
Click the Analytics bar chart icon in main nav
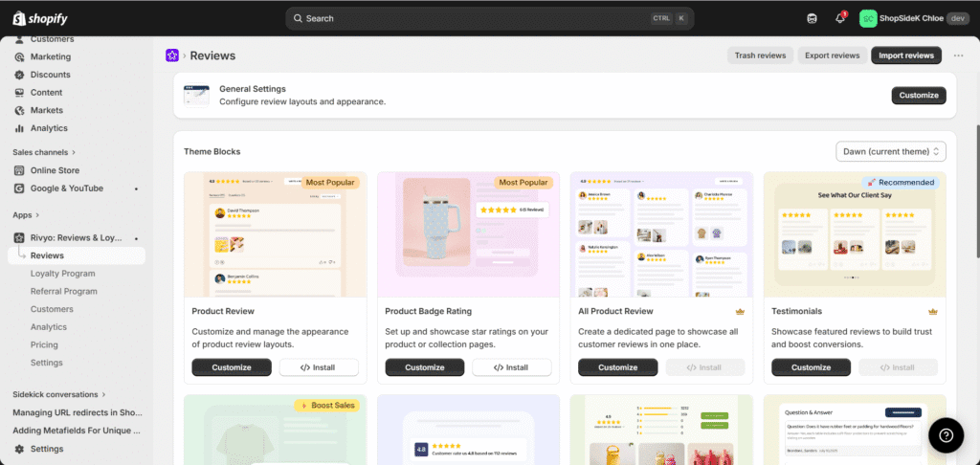[19, 128]
